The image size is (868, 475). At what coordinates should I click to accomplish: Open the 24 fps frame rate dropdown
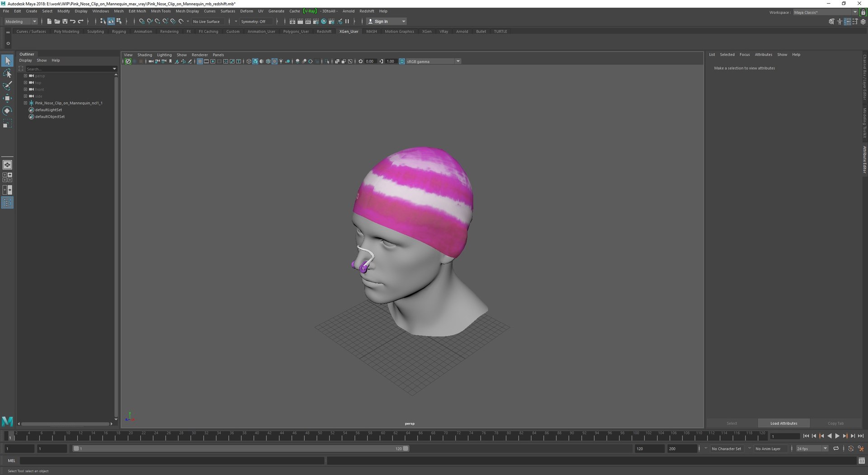pos(812,449)
